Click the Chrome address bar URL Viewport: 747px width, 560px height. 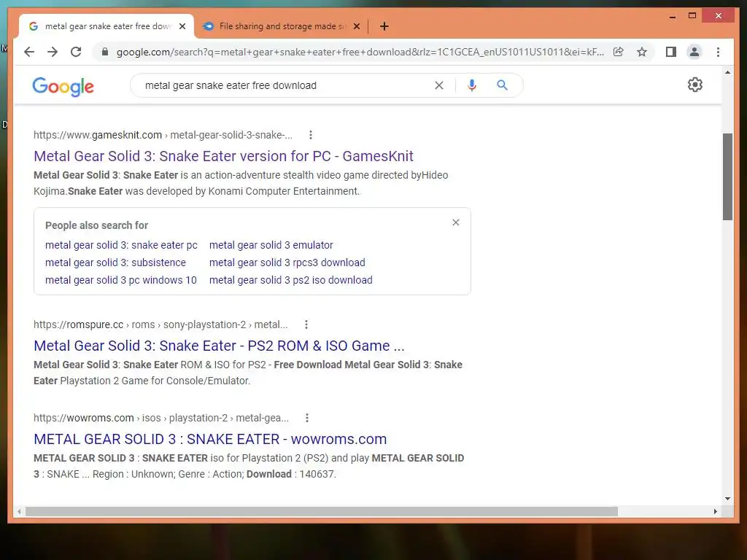coord(360,52)
